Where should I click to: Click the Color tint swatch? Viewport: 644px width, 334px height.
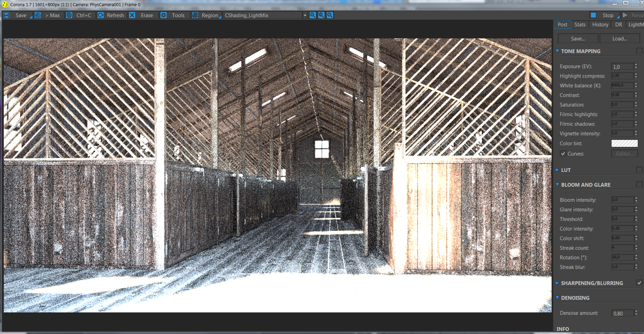click(x=624, y=144)
